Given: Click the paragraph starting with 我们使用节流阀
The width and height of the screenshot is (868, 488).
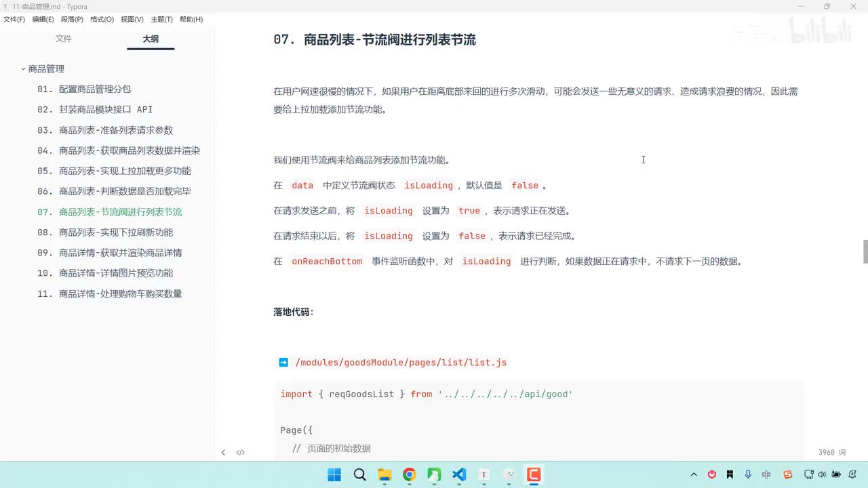Looking at the screenshot, I should click(362, 161).
